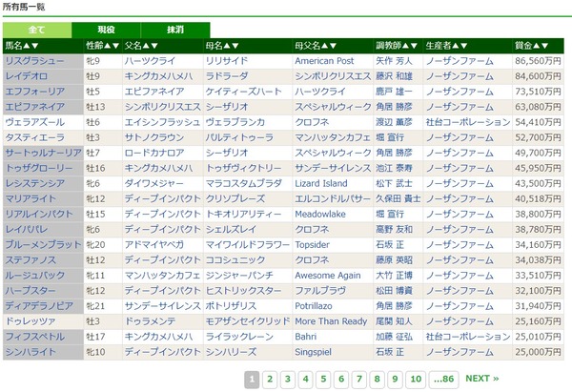Open horse ディアデラノビア page
Screen dimensions: 572x392
coord(39,306)
